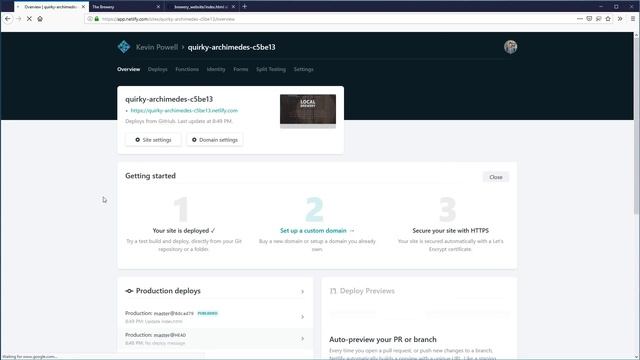Click the Published badge on deploy
640x360 pixels.
pyautogui.click(x=208, y=313)
